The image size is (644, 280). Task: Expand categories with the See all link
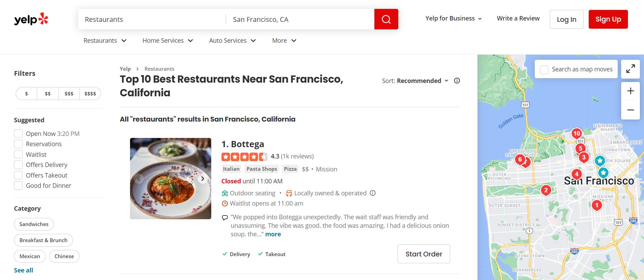tap(23, 270)
